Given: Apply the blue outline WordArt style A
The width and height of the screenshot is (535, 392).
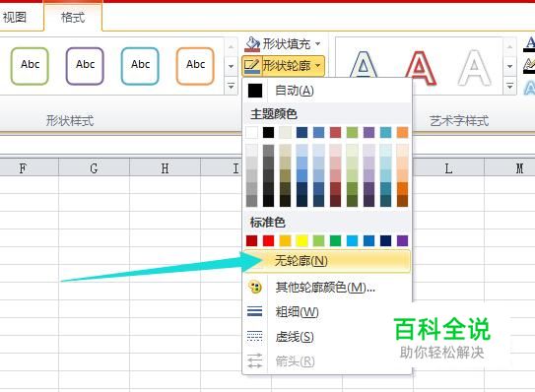Looking at the screenshot, I should (x=364, y=63).
